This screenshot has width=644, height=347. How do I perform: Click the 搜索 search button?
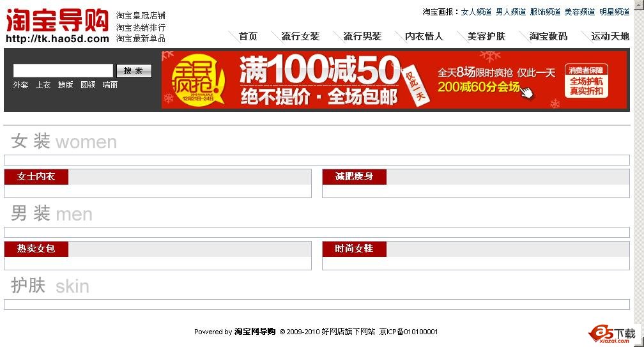click(x=134, y=71)
